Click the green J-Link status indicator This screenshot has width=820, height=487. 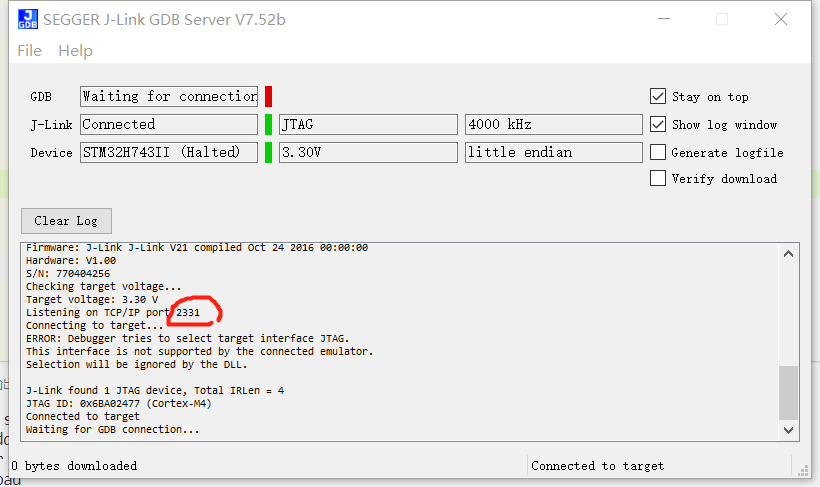(x=268, y=124)
